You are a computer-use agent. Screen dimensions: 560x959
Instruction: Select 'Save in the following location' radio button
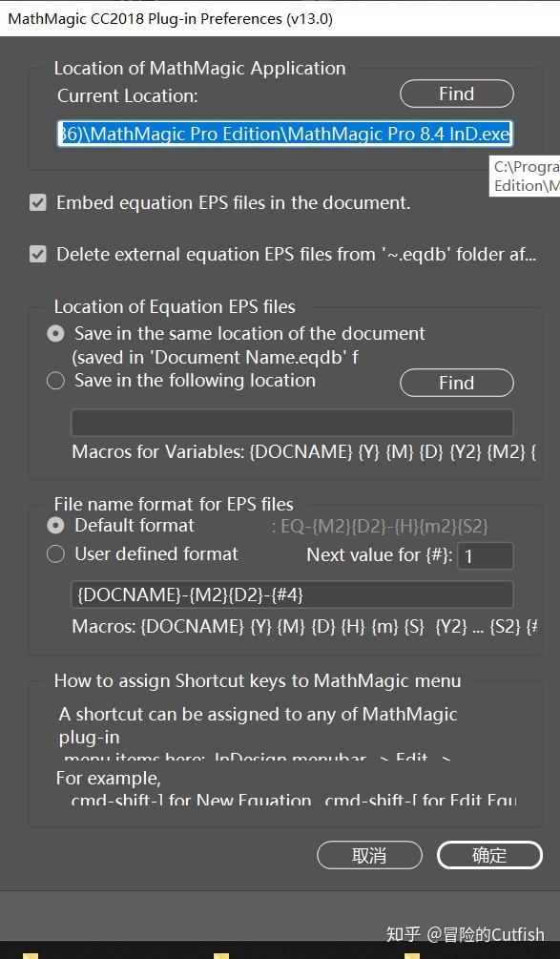pyautogui.click(x=54, y=380)
